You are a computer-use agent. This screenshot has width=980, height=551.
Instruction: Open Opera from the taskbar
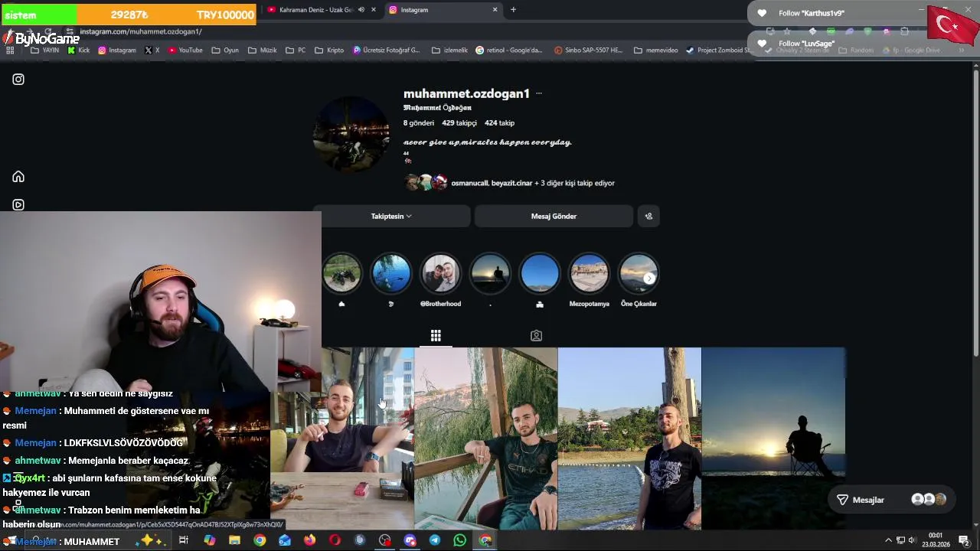[x=335, y=540]
